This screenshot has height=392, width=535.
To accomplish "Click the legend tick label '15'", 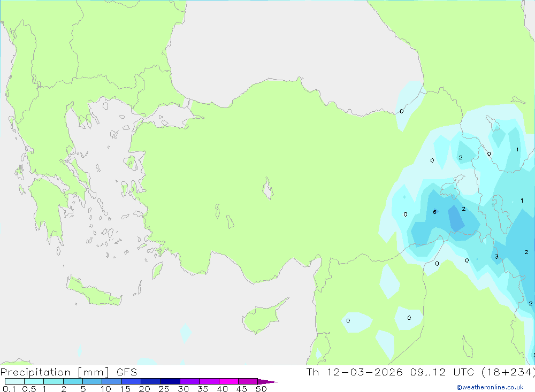I will coord(125,389).
